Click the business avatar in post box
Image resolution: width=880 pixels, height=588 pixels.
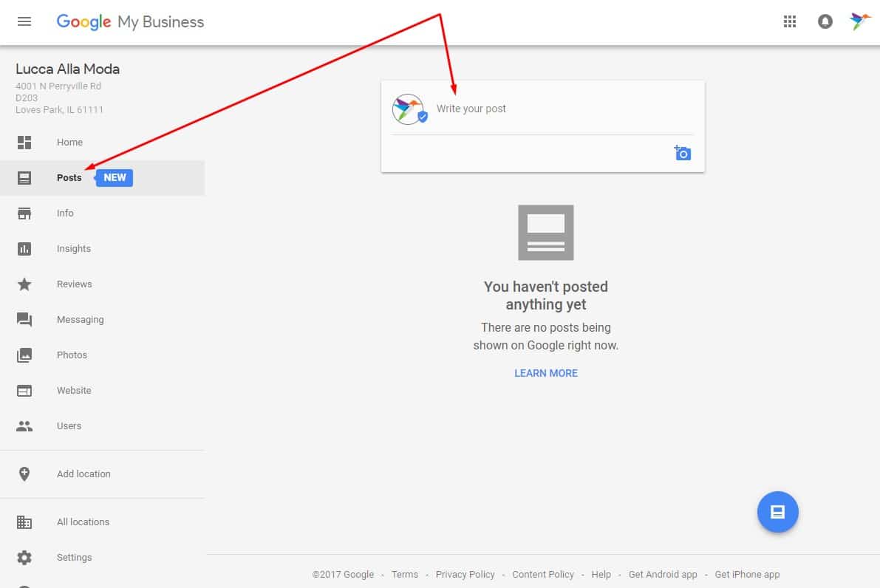pos(409,109)
